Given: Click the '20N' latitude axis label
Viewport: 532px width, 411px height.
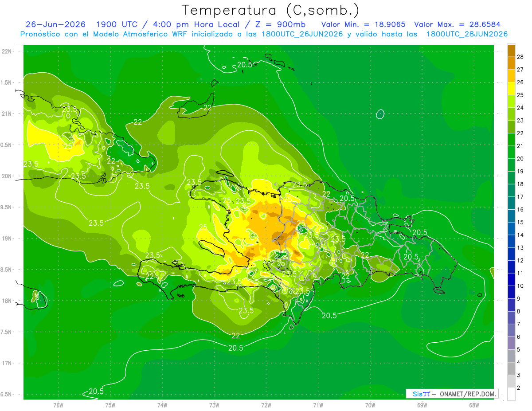Looking at the screenshot, I should [x=7, y=176].
